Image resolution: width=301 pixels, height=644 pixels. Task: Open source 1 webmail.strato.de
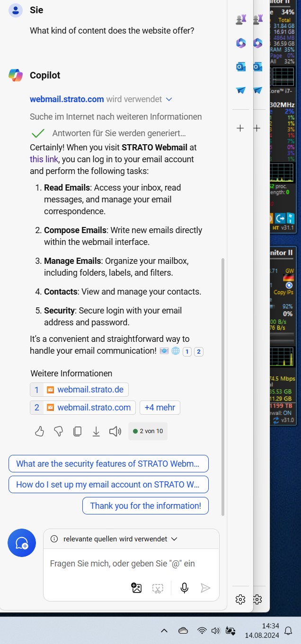pyautogui.click(x=79, y=390)
